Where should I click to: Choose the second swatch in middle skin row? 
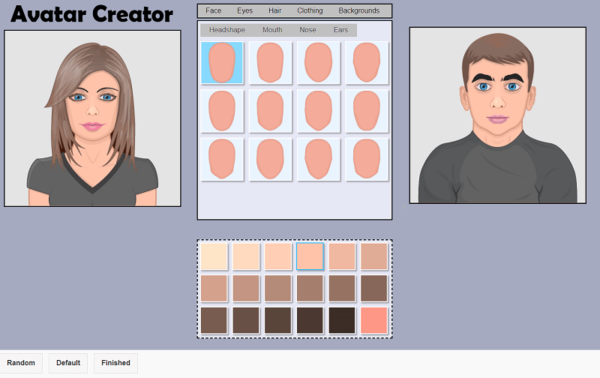click(246, 288)
